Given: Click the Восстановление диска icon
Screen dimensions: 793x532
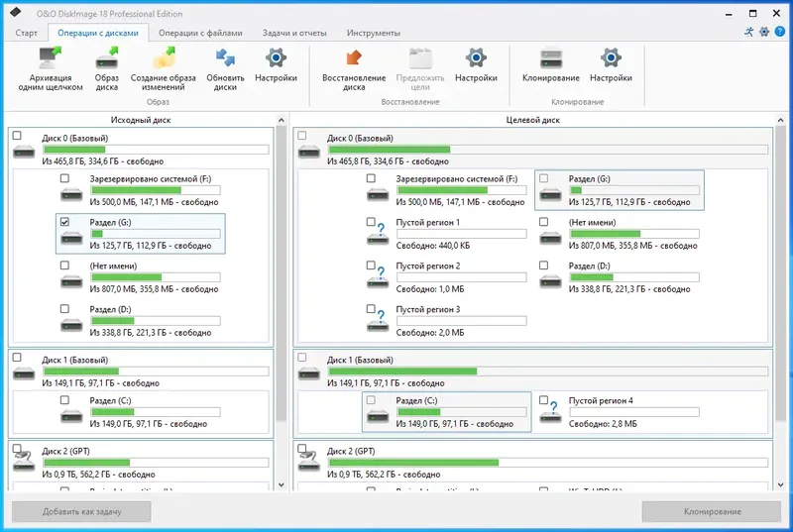Looking at the screenshot, I should point(354,58).
